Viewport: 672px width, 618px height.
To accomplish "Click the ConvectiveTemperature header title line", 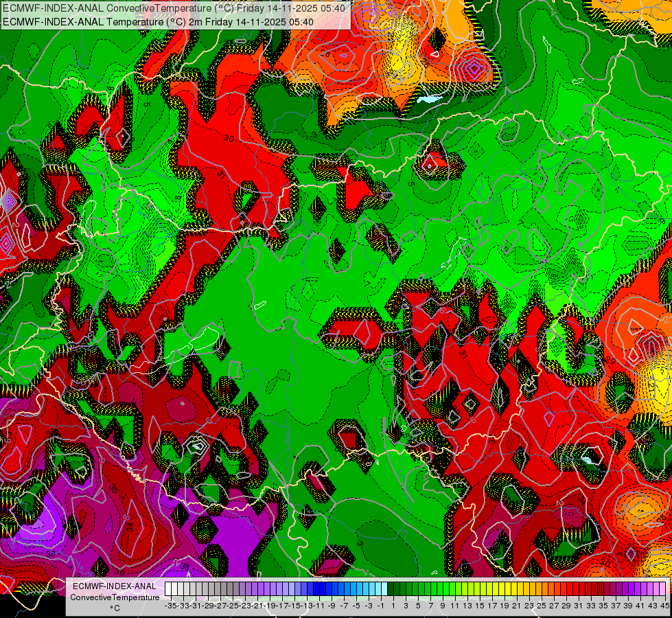I will [x=173, y=8].
